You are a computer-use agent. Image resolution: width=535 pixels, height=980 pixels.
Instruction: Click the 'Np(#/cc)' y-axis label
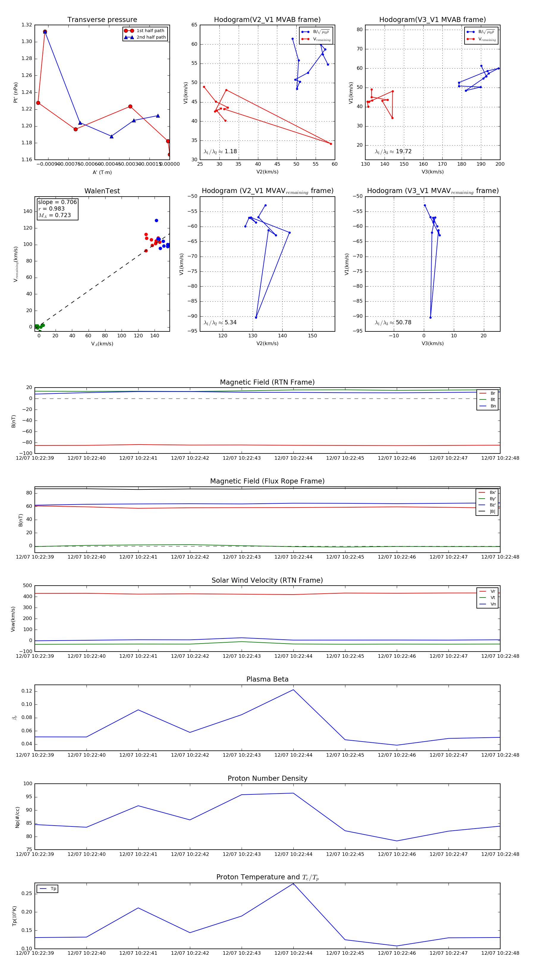17,817
